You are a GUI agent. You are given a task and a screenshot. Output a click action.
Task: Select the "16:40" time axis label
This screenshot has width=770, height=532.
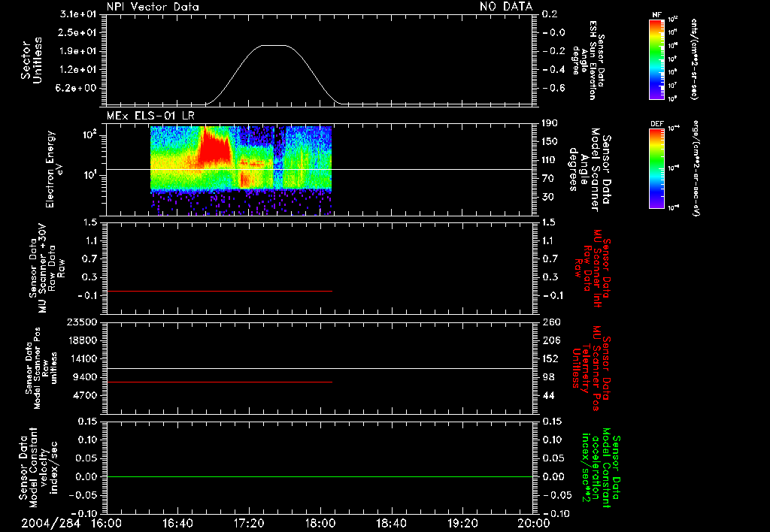pos(177,523)
